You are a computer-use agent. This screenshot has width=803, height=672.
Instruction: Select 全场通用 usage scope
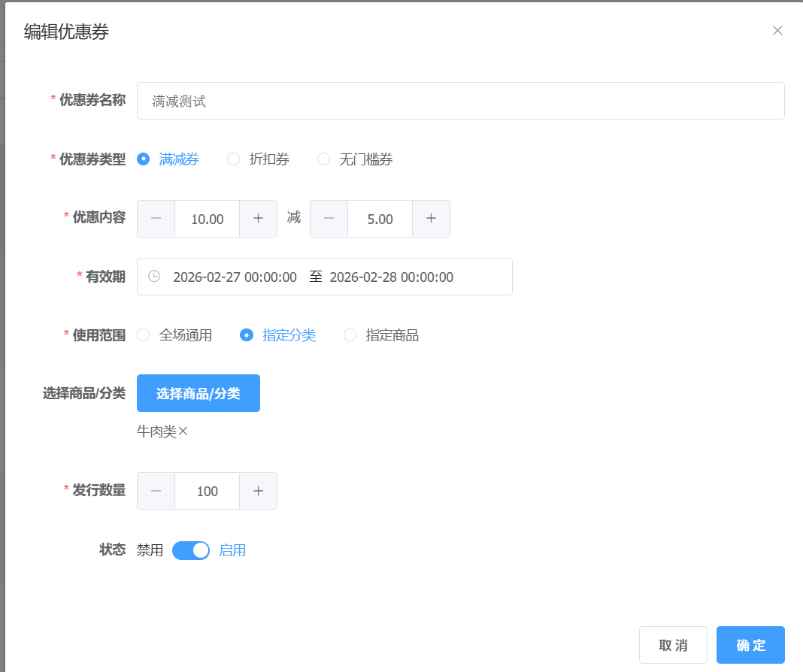click(144, 335)
